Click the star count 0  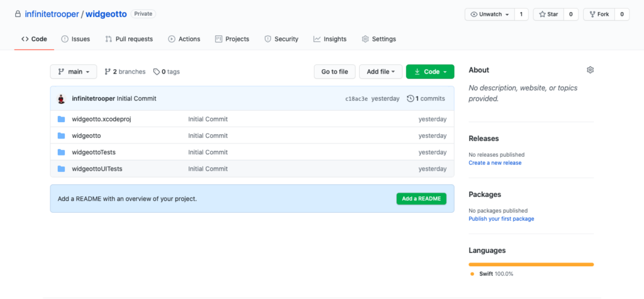571,14
